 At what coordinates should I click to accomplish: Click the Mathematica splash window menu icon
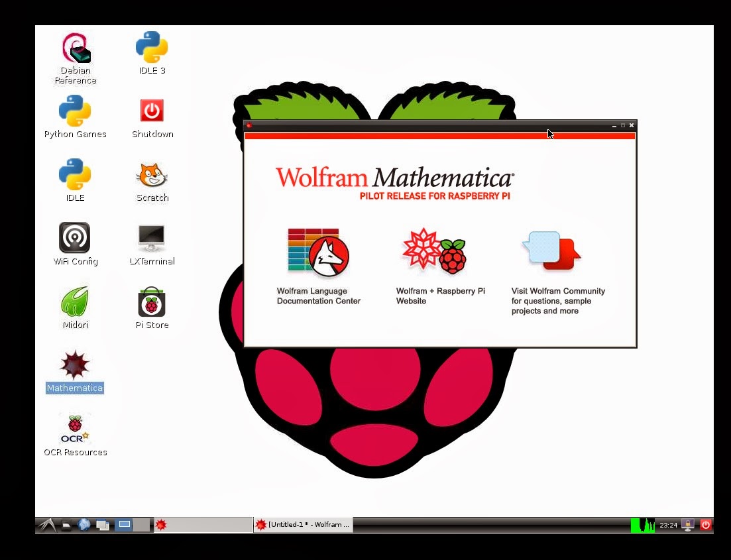249,125
